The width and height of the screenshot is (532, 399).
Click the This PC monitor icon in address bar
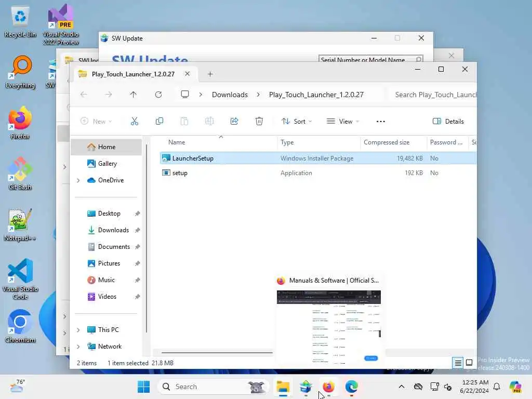click(185, 95)
